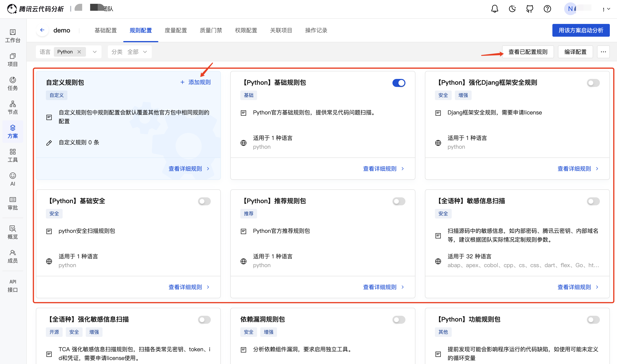This screenshot has width=617, height=364.
Task: Expand the user account menu arrow
Action: [x=608, y=9]
